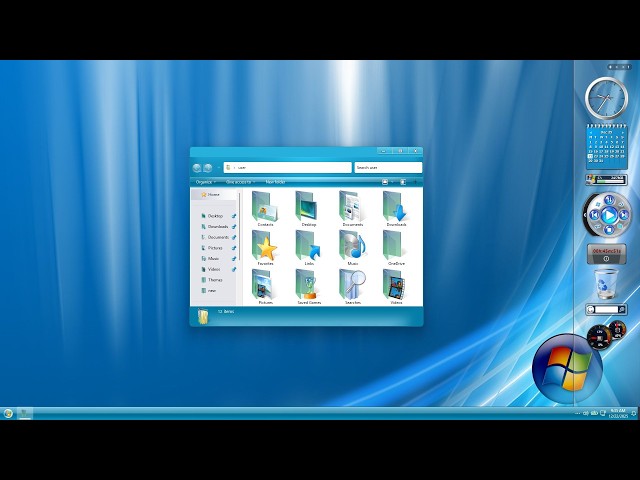Open the Music folder in file pane
The height and width of the screenshot is (480, 640).
[353, 248]
